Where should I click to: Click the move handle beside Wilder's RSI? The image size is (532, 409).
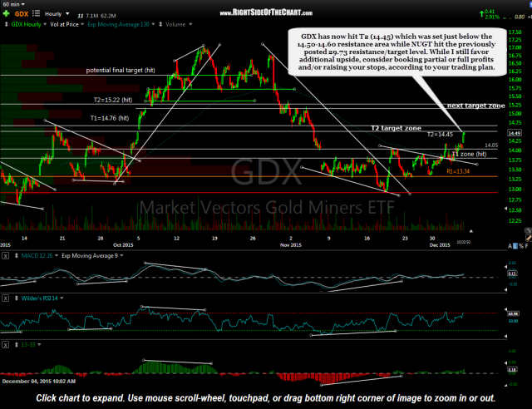click(x=16, y=298)
